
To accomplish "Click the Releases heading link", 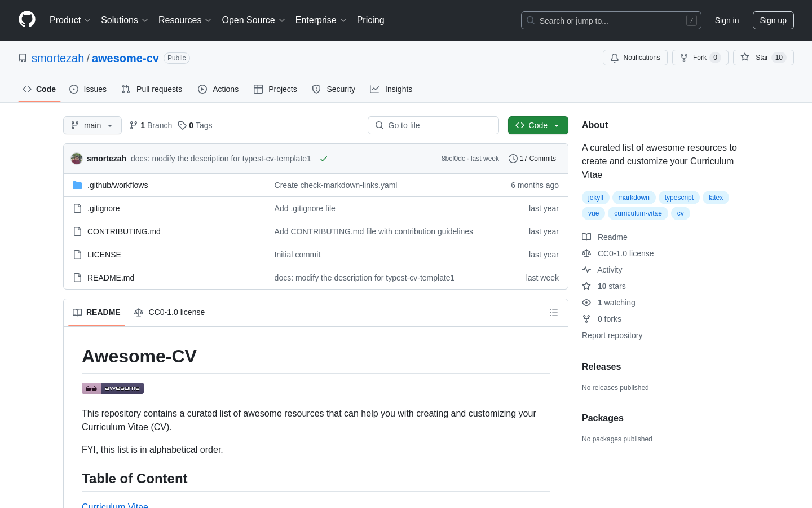I will point(601,367).
